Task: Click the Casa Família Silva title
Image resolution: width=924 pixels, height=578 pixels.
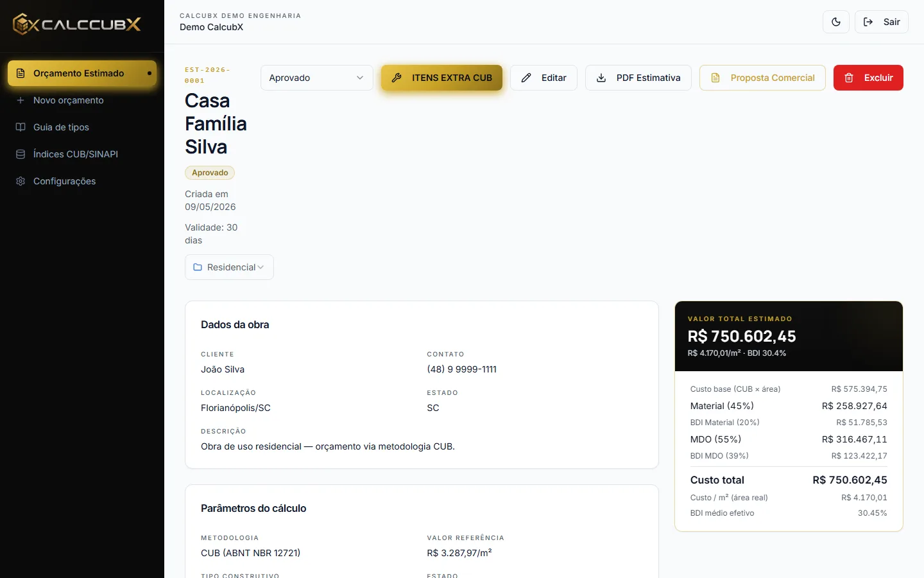Action: pos(216,124)
